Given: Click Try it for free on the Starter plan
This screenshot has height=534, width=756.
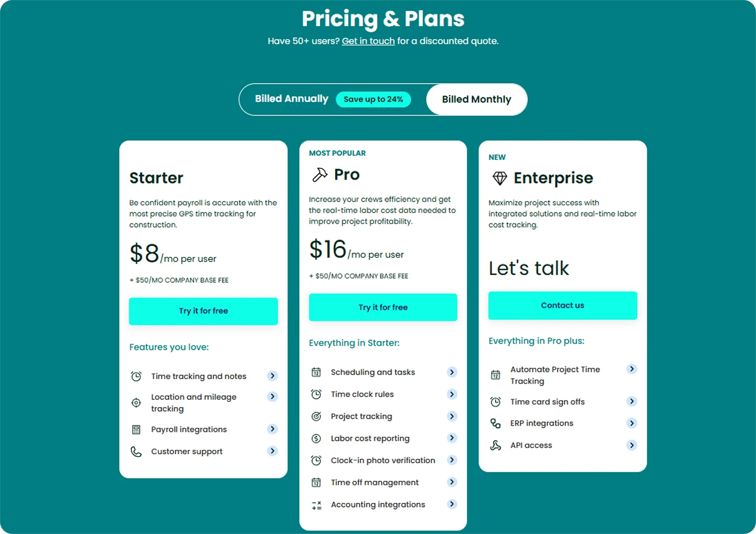Looking at the screenshot, I should coord(203,311).
